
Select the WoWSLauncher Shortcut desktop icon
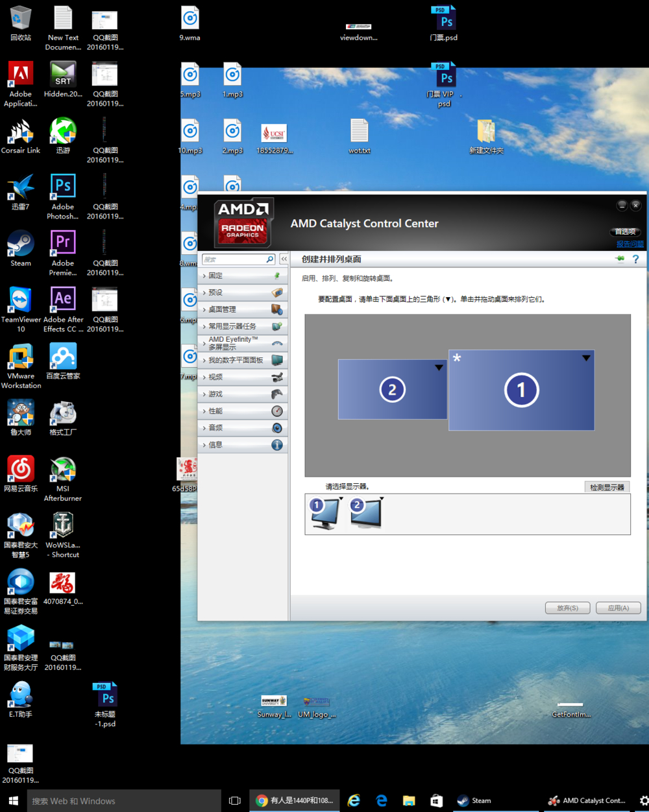coord(63,536)
